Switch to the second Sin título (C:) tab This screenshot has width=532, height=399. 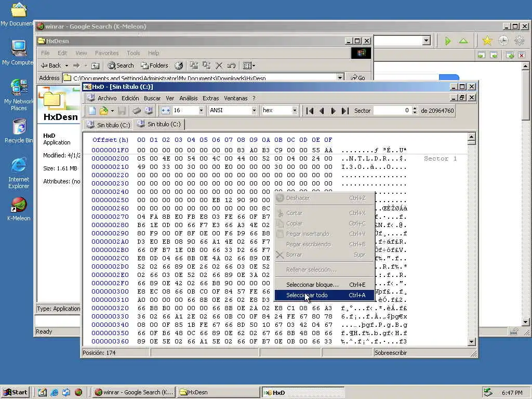tap(159, 124)
